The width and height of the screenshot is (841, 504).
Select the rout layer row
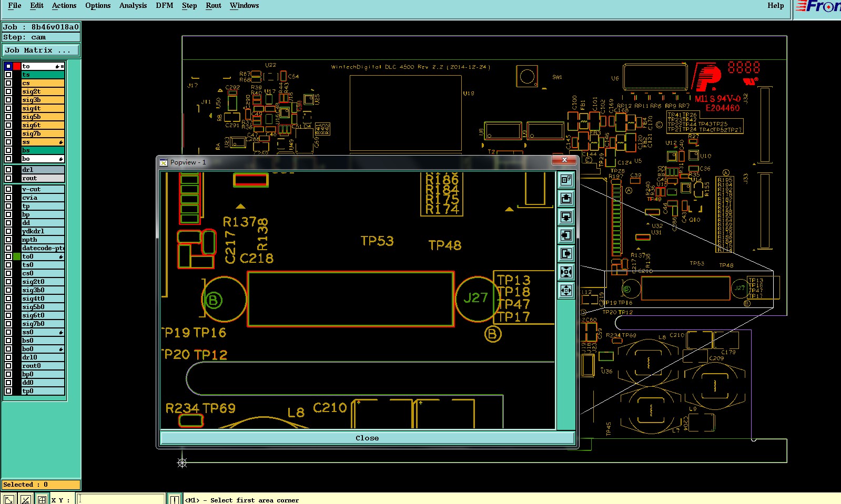click(43, 178)
